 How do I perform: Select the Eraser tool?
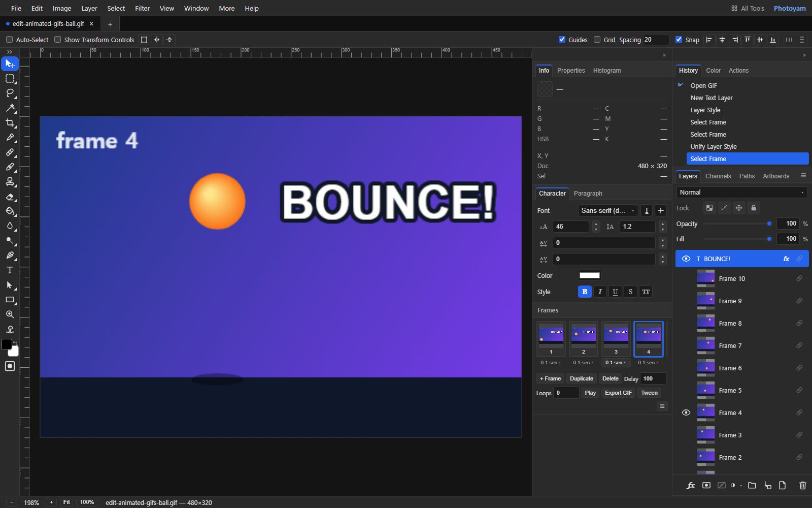10,197
